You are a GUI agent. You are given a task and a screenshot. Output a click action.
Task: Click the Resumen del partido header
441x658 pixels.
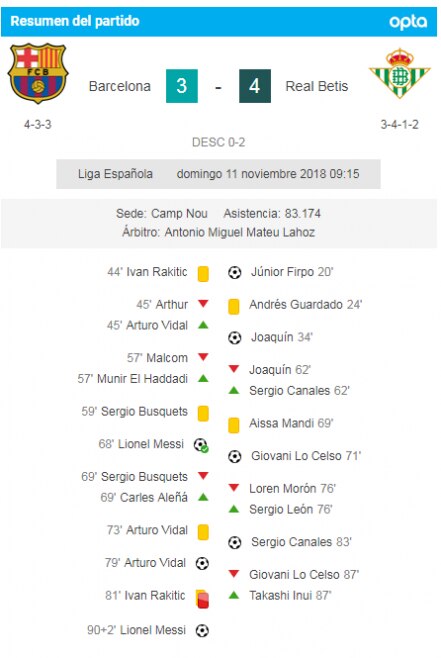click(219, 21)
